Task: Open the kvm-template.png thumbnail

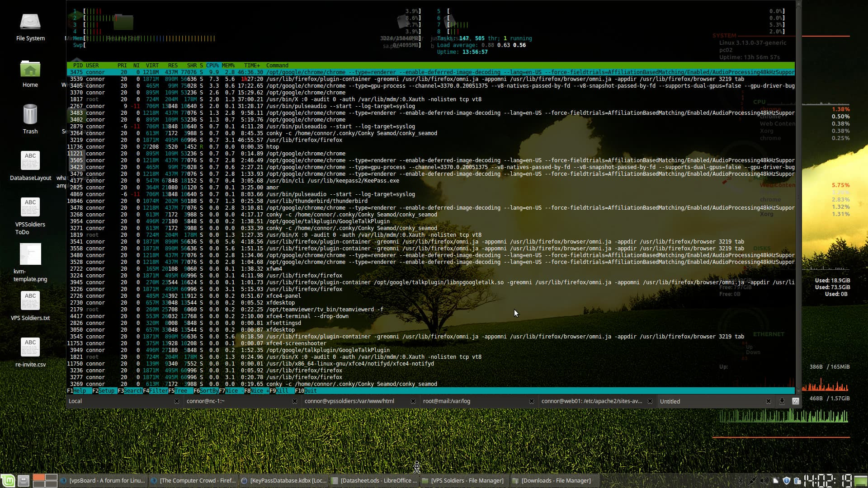Action: pyautogui.click(x=30, y=254)
